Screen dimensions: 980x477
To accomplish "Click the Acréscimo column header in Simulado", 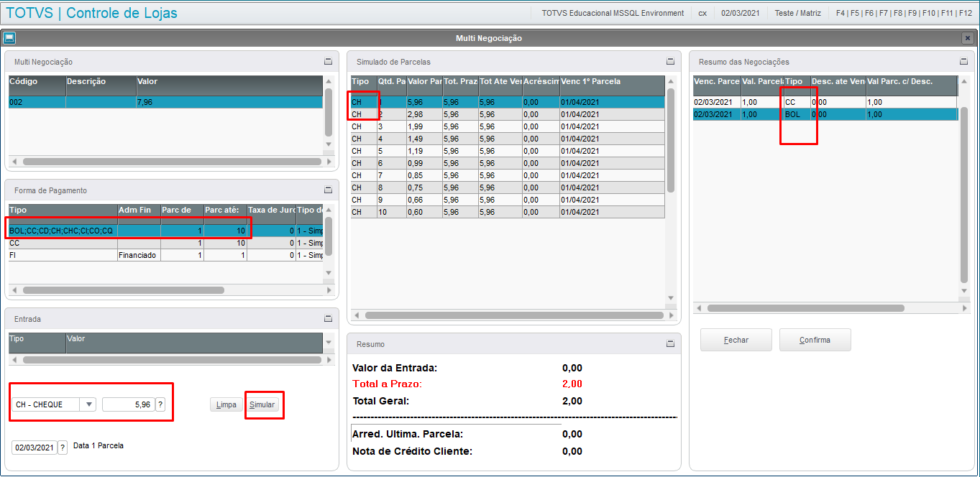I will (541, 85).
